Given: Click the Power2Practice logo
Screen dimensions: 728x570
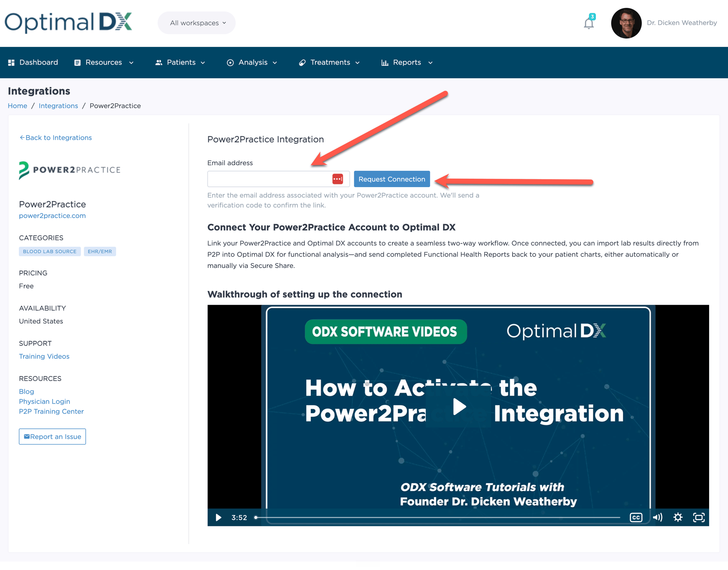Looking at the screenshot, I should [70, 170].
